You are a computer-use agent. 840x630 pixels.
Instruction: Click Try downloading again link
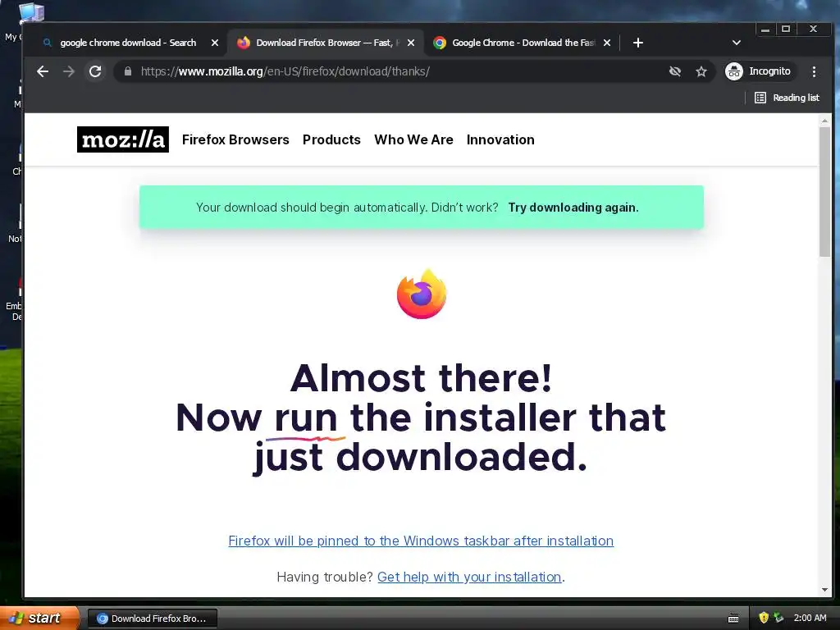573,208
